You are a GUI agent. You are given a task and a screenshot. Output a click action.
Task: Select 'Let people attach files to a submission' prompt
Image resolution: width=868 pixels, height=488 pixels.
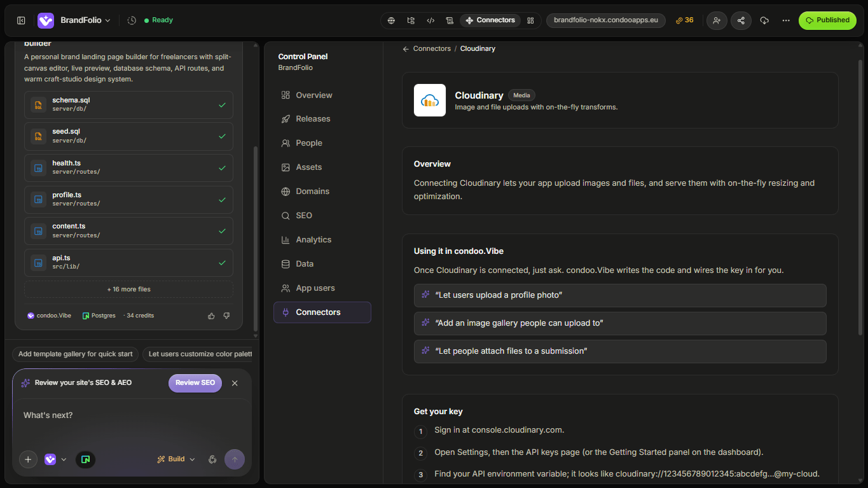click(620, 351)
